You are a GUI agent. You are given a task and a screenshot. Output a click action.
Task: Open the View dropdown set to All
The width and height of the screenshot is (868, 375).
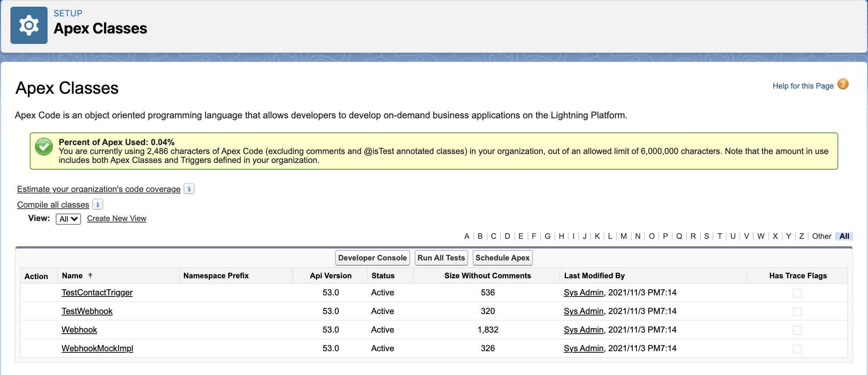(68, 219)
